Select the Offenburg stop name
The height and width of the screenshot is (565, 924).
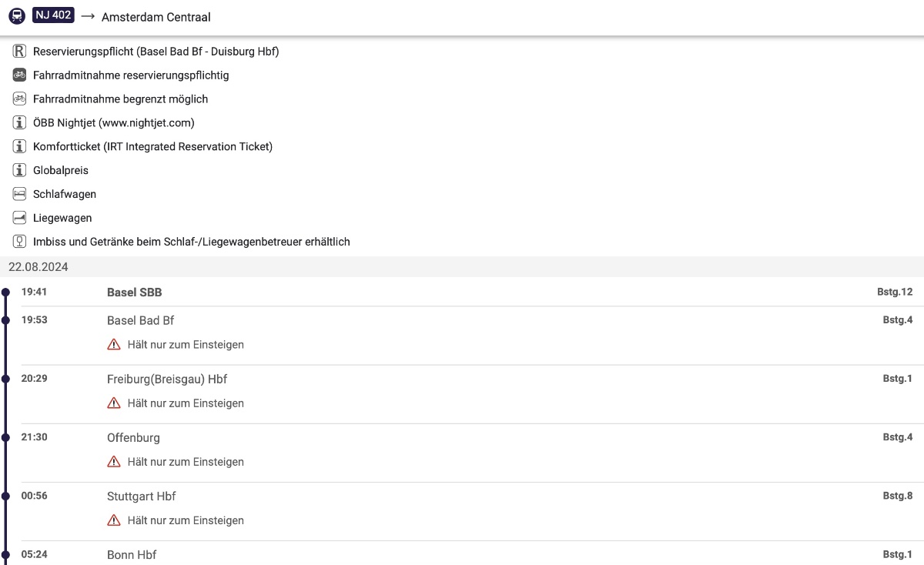133,438
